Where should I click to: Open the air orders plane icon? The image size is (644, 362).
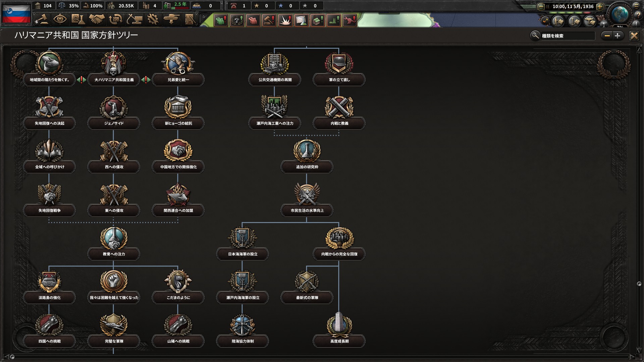(x=590, y=21)
